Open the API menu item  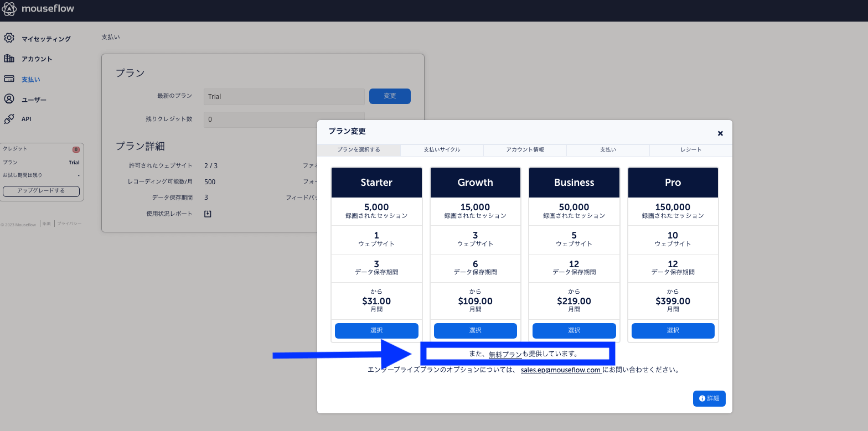[x=26, y=119]
